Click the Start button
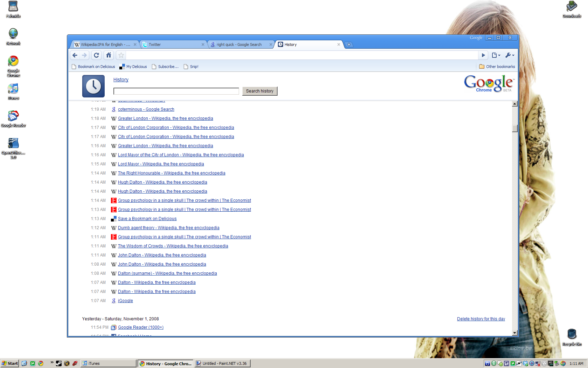Viewport: 588px width, 368px height. [9, 363]
